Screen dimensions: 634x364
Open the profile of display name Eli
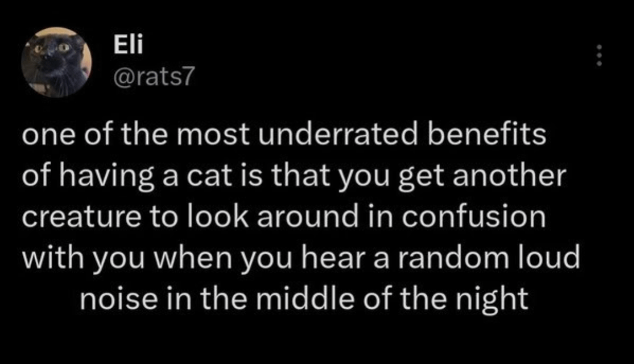(124, 45)
